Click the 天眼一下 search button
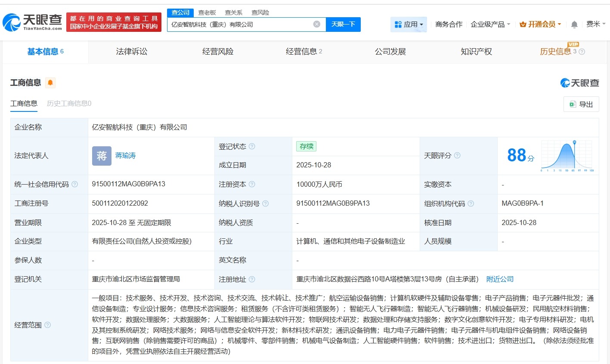The height and width of the screenshot is (364, 610). [x=343, y=24]
